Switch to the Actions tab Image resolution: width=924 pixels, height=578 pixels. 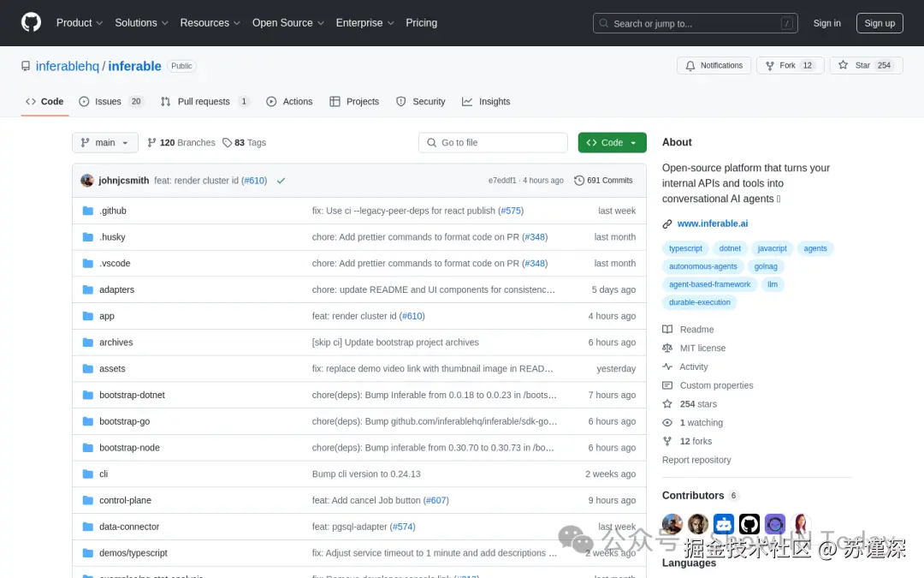289,101
